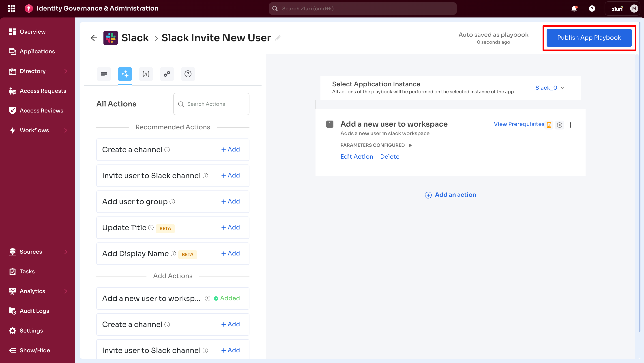Image resolution: width=644 pixels, height=363 pixels.
Task: Click Publish App Playbook
Action: point(589,37)
